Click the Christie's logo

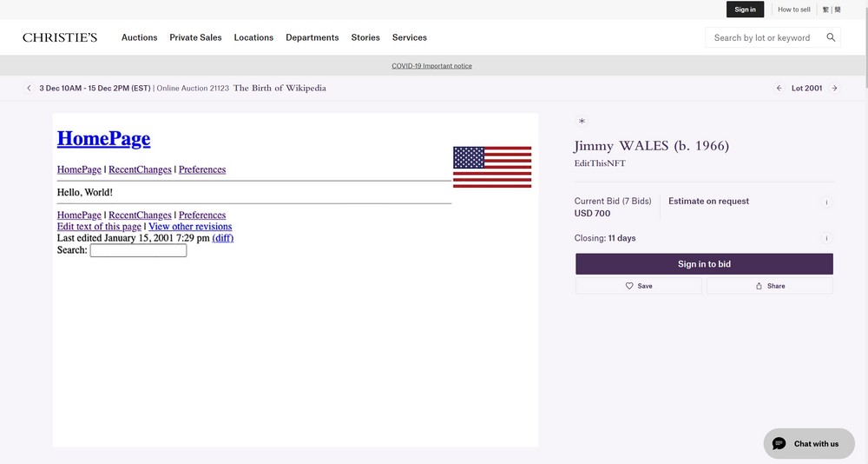[60, 37]
